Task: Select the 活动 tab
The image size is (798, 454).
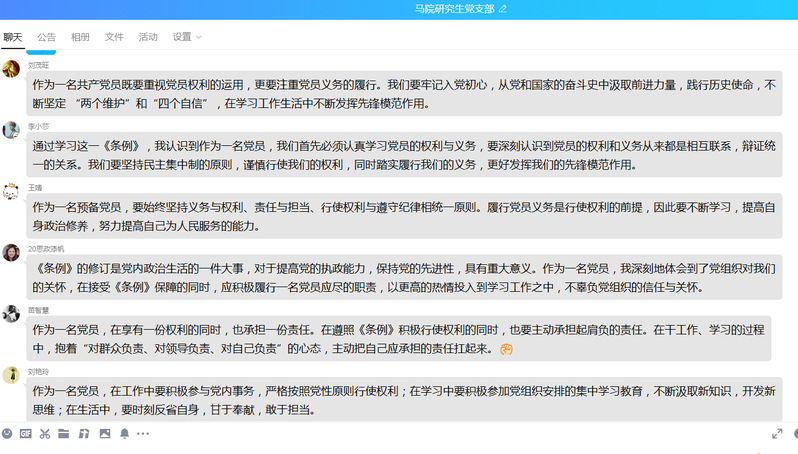Action: coord(148,37)
